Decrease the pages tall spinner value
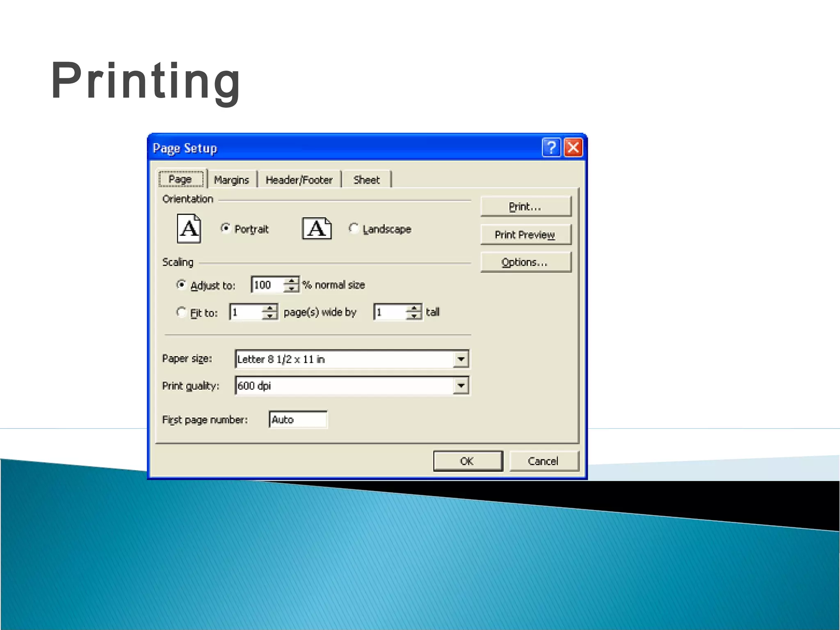The width and height of the screenshot is (840, 630). tap(414, 316)
